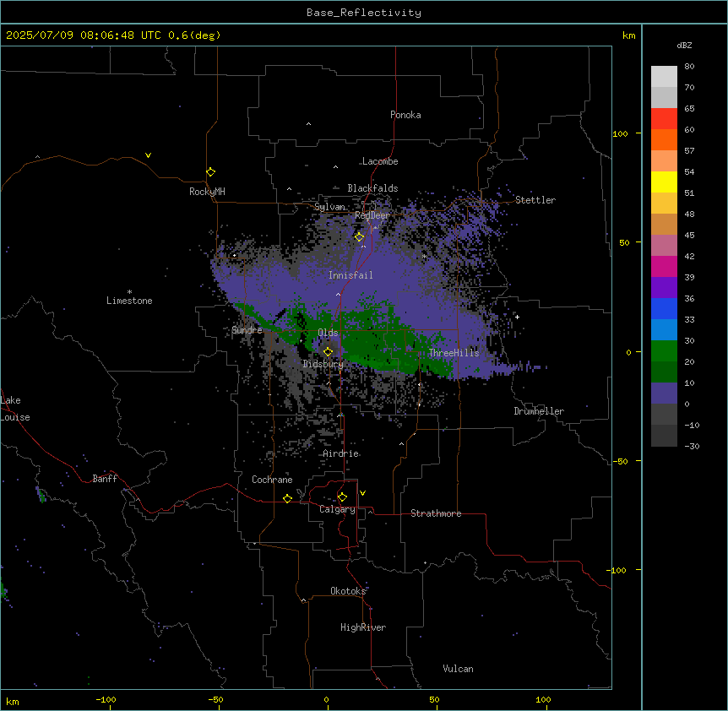Image resolution: width=728 pixels, height=711 pixels.
Task: Click the magenta 39-42 dBZ legend swatch
Action: click(x=664, y=266)
